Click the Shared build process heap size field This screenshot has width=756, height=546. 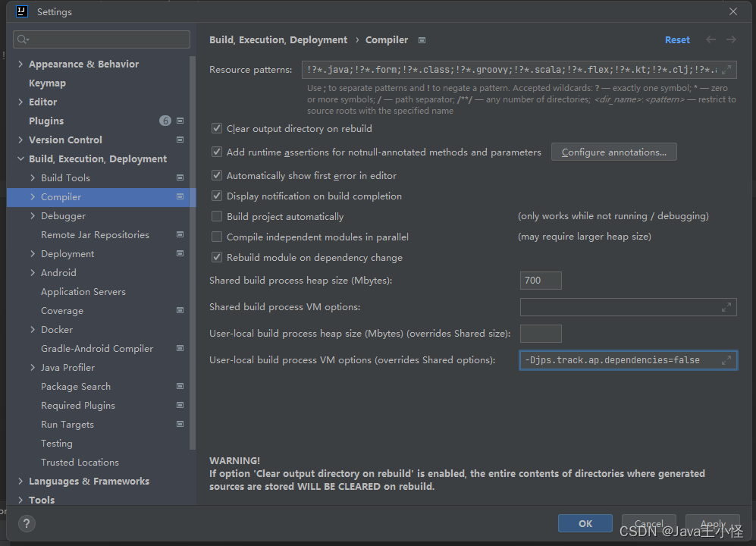[x=541, y=280]
